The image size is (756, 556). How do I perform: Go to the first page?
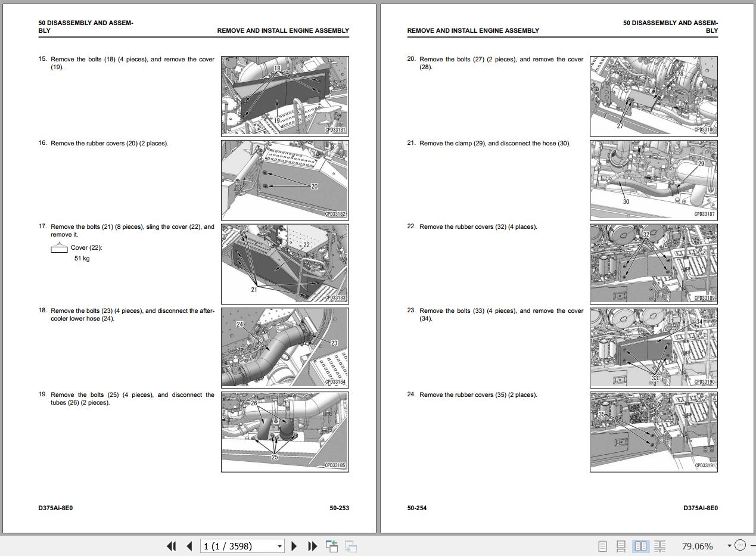pyautogui.click(x=171, y=546)
